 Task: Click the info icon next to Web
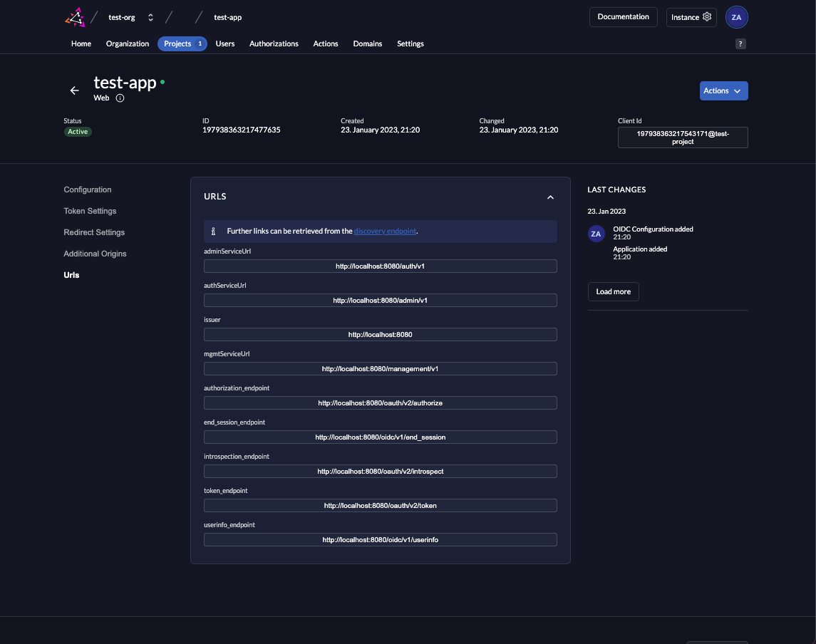[120, 98]
